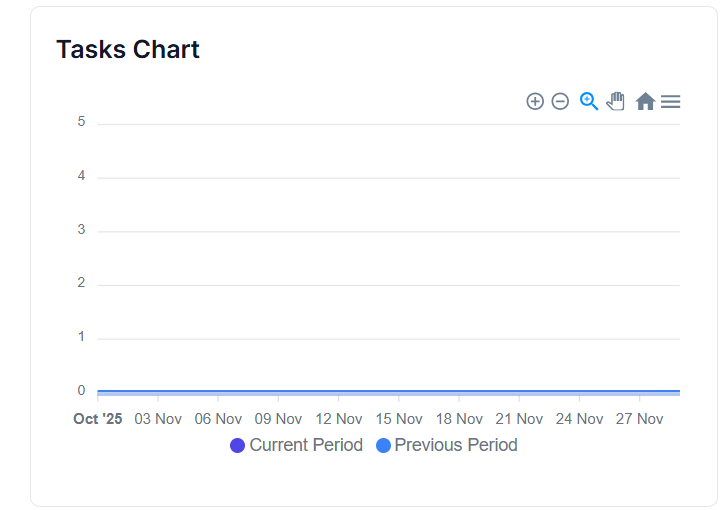Click the y-axis value 3 label
Image resolution: width=722 pixels, height=510 pixels.
81,229
